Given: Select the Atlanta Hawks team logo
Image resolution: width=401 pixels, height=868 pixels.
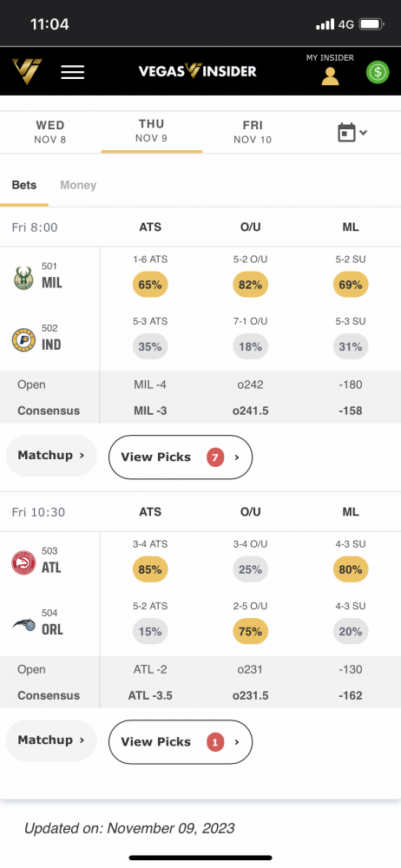Looking at the screenshot, I should [23, 563].
